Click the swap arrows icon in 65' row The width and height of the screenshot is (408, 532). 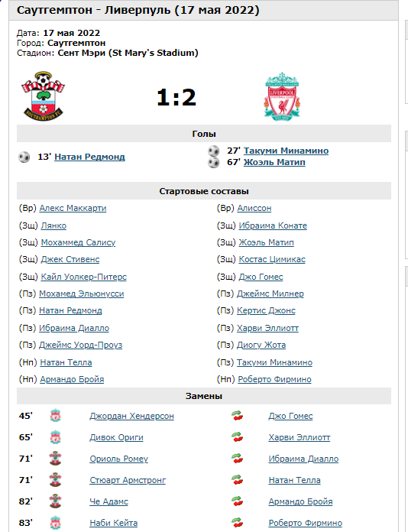tap(238, 437)
